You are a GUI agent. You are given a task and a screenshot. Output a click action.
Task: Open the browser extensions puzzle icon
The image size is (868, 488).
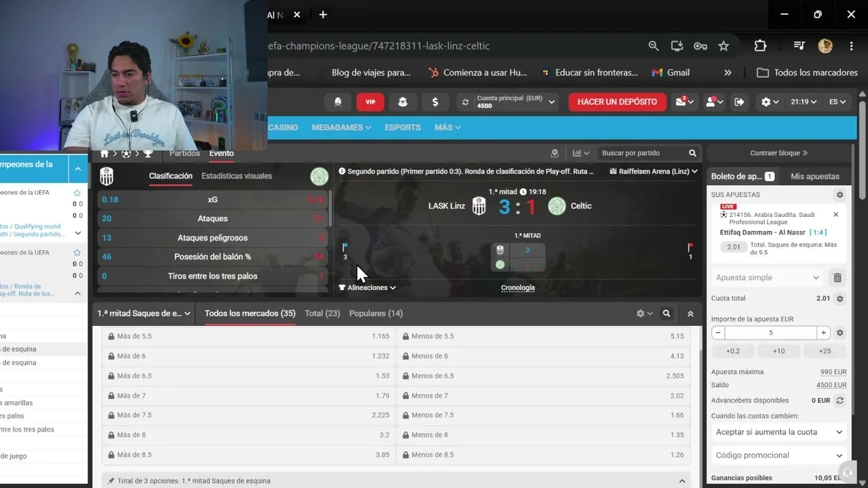tap(760, 46)
